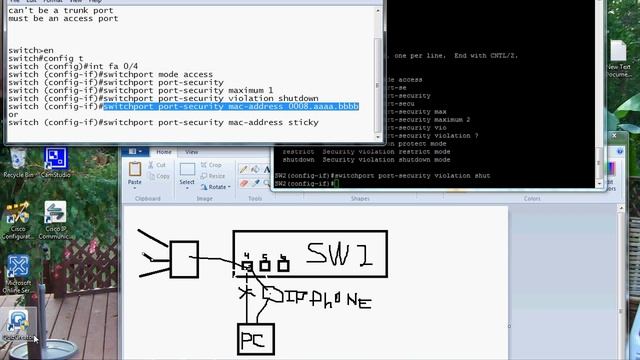Select the Text tool in Paint

pyautogui.click(x=267, y=169)
